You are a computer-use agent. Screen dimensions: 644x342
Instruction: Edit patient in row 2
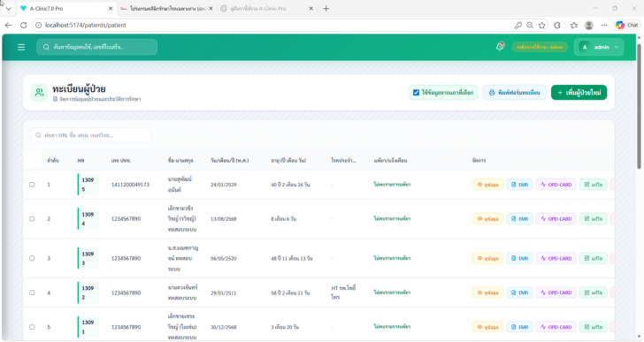pyautogui.click(x=593, y=219)
